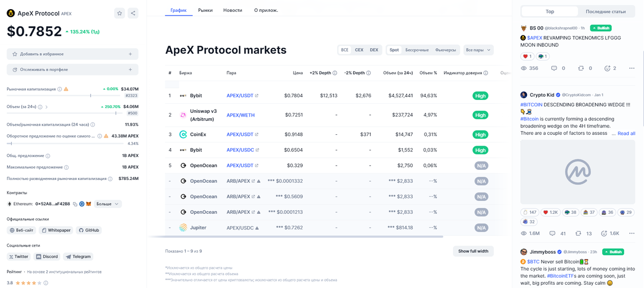Click the info icon next to Максимальное предложение
The width and height of the screenshot is (644, 288).
point(67,167)
